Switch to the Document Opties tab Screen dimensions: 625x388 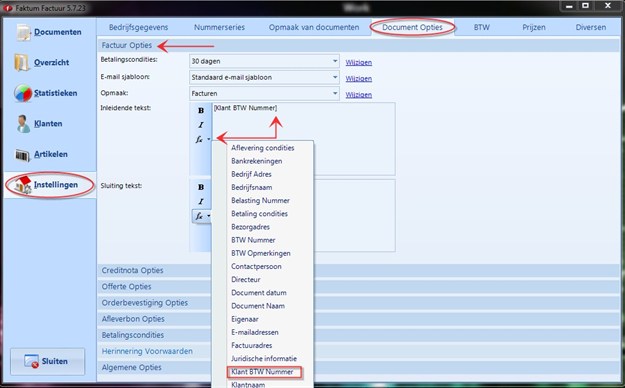click(412, 28)
